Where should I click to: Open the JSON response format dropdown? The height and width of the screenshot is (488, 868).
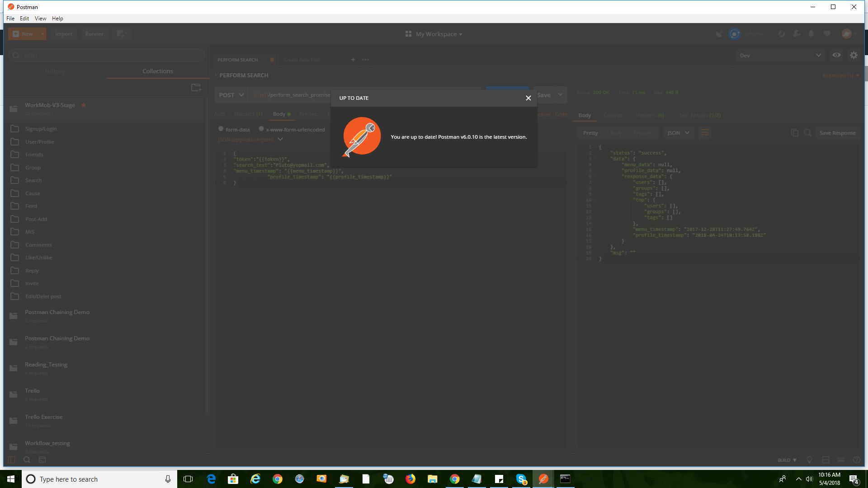click(678, 132)
